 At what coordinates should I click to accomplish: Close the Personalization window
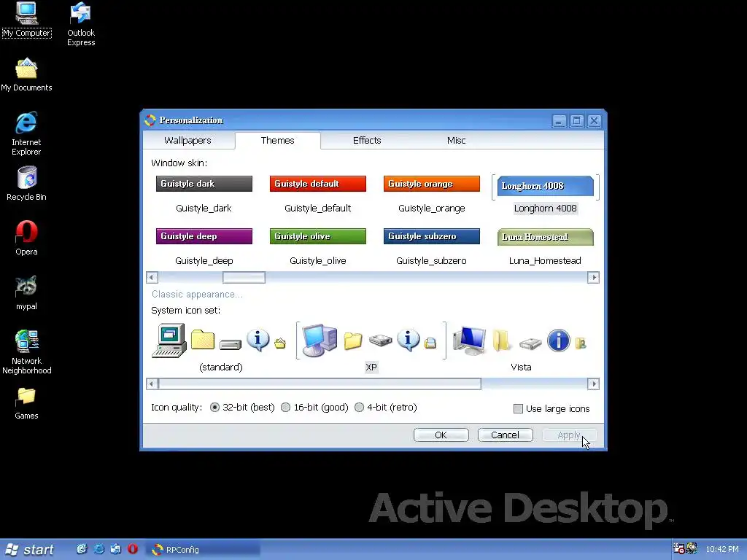pyautogui.click(x=594, y=121)
